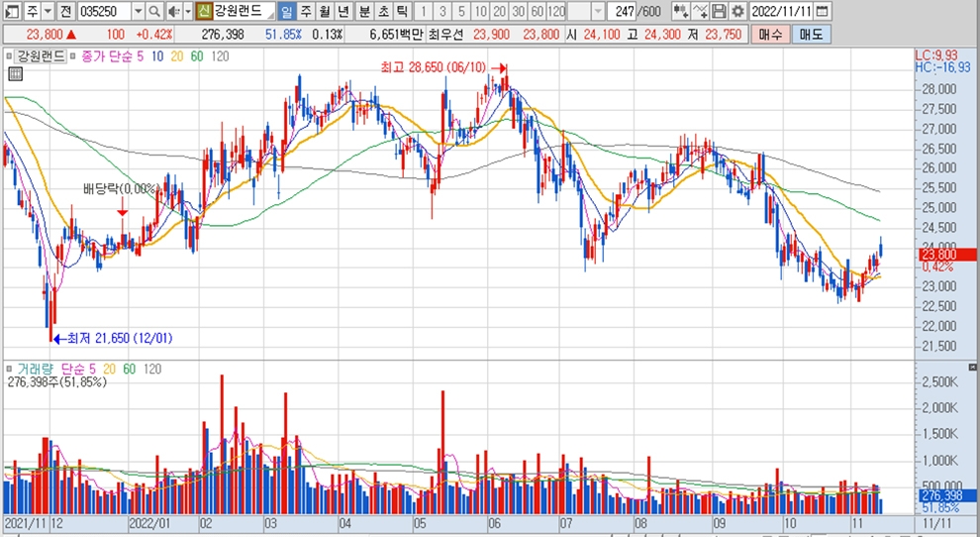The image size is (980, 537).
Task: Click the window layout icon at top-left
Action: [8, 11]
